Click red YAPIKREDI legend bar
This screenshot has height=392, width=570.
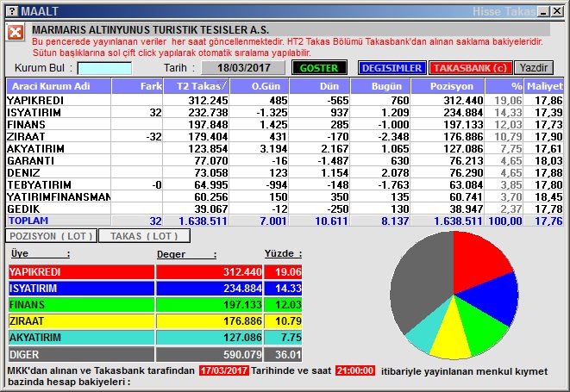point(81,271)
